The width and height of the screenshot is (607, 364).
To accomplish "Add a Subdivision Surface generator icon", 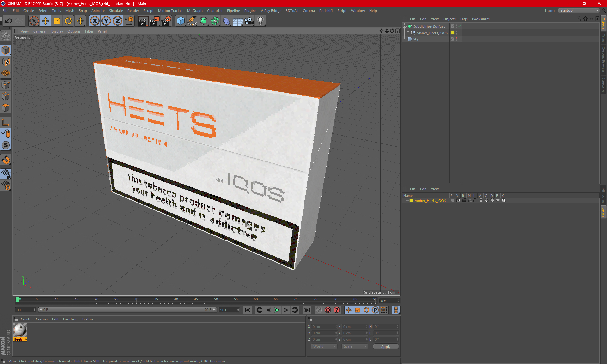I will pyautogui.click(x=204, y=21).
